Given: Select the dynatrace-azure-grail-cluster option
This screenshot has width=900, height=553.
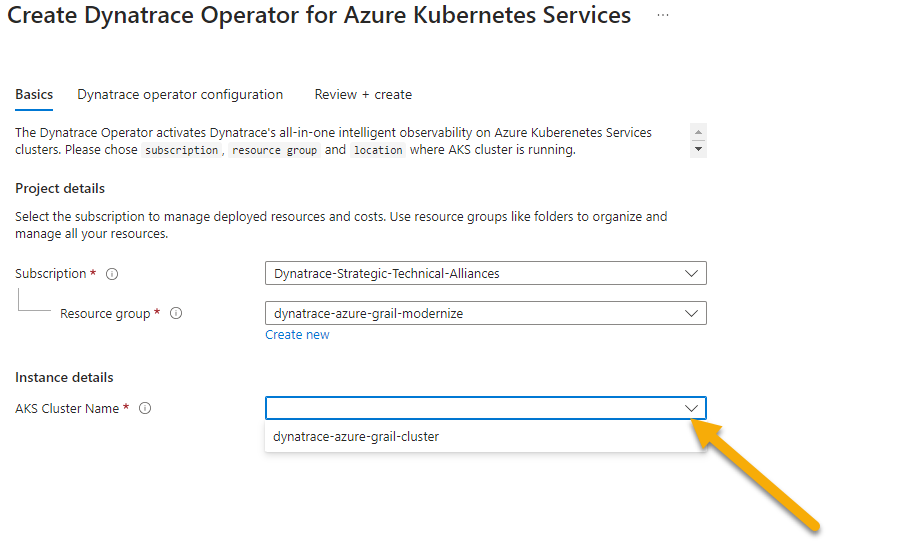Looking at the screenshot, I should (x=356, y=437).
